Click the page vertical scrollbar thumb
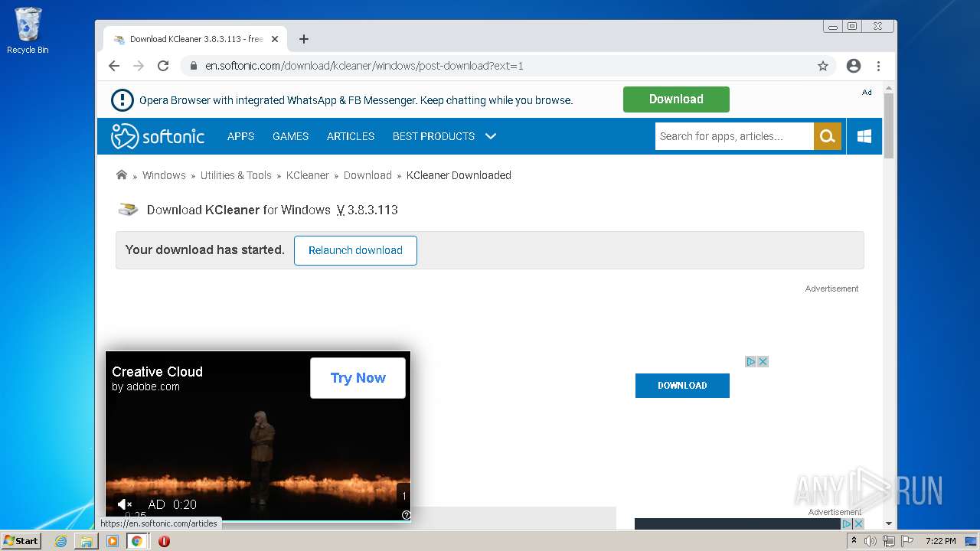Screen dimensions: 980x551 click(x=889, y=126)
